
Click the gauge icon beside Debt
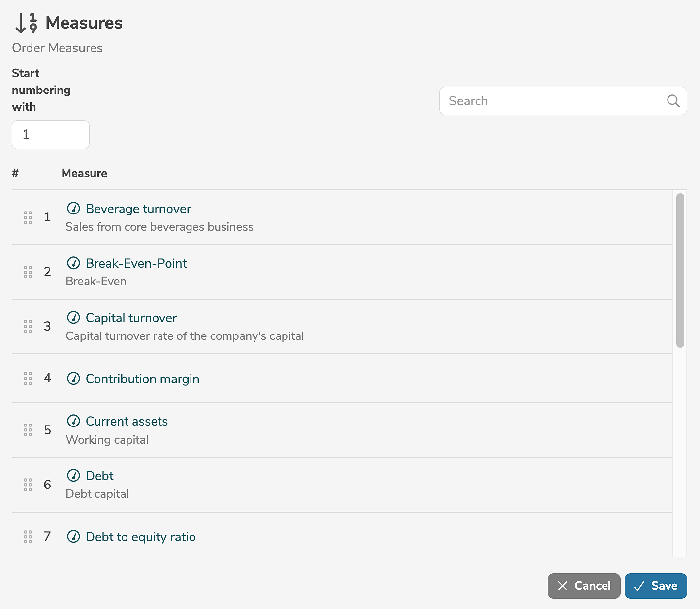73,476
